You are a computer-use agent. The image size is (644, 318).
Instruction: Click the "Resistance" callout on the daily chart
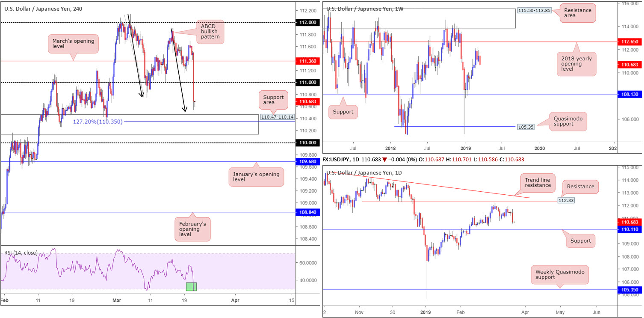[x=580, y=186]
